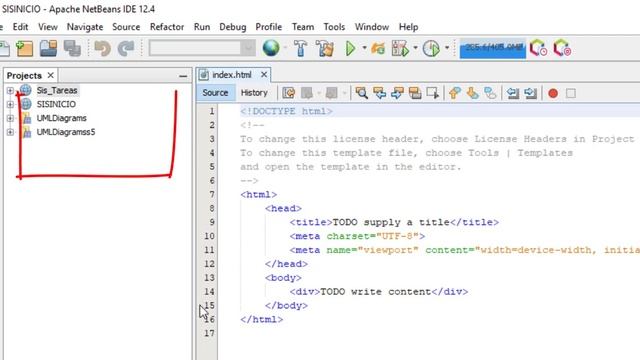Open dropdown beside editor Back icon

coord(319,93)
